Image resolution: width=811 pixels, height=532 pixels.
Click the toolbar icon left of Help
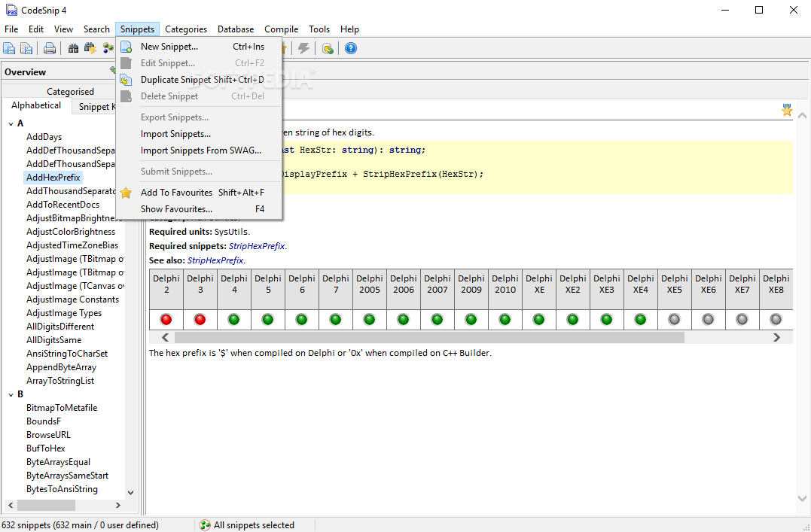point(328,49)
